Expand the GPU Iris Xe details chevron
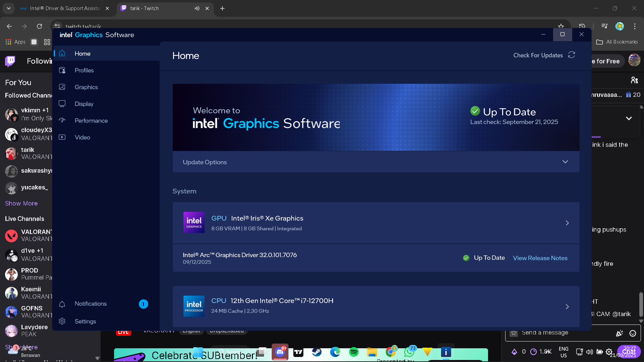The height and width of the screenshot is (362, 644). pyautogui.click(x=567, y=223)
